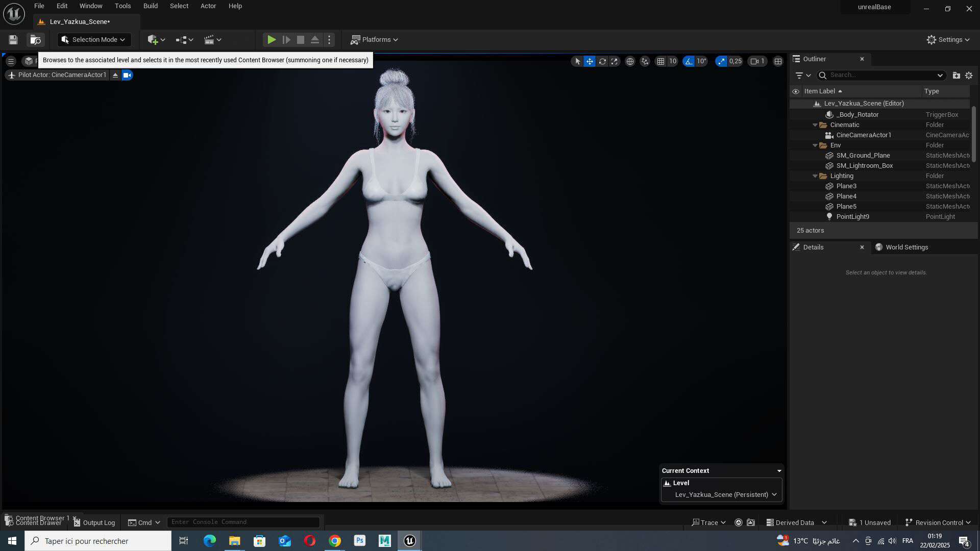
Task: Open the Cinematics clapperboard dropdown
Action: coord(212,40)
